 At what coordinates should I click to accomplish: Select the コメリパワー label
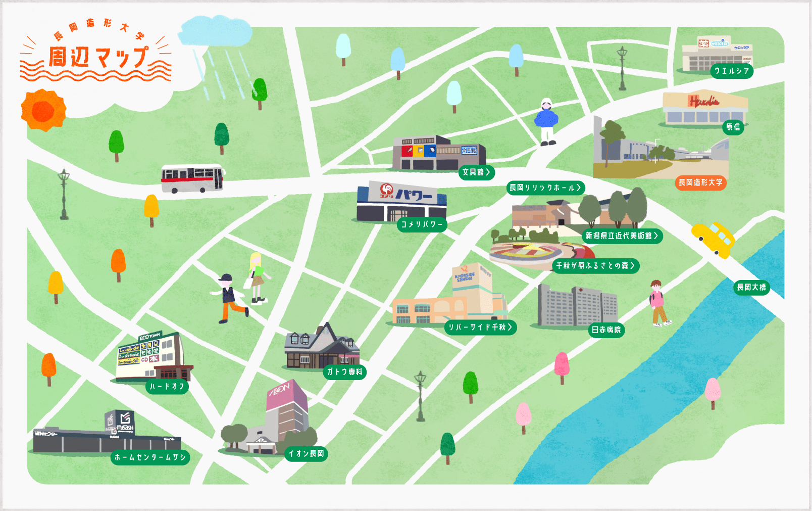click(x=422, y=224)
